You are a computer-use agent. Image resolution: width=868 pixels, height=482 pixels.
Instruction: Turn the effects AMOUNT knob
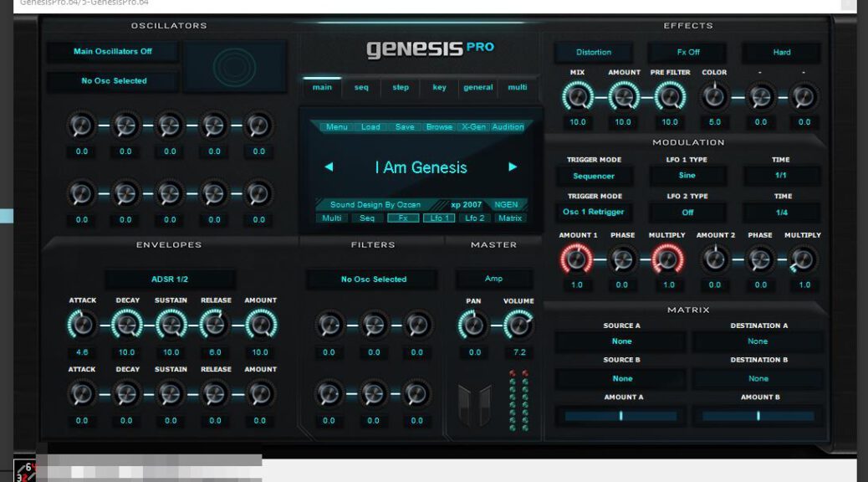pyautogui.click(x=623, y=97)
